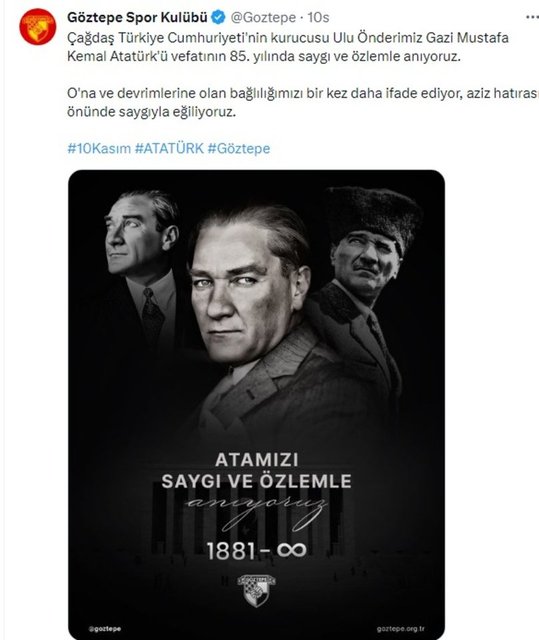The image size is (539, 640).
Task: Open the 10s tweet timestamp
Action: point(318,18)
